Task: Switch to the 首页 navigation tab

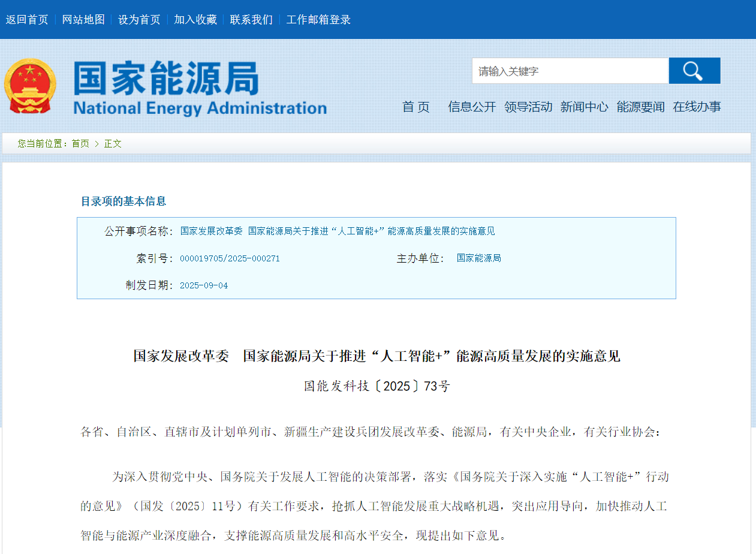Action: [415, 107]
